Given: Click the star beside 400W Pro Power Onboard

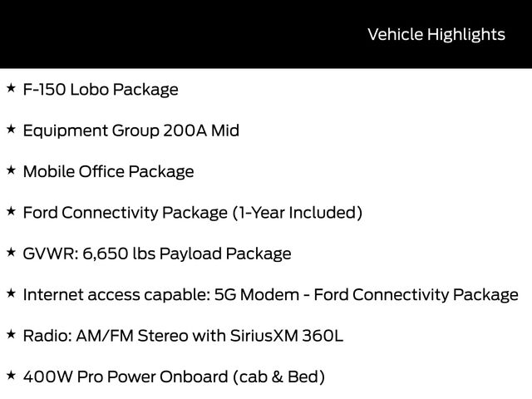Looking at the screenshot, I should click(x=10, y=375).
